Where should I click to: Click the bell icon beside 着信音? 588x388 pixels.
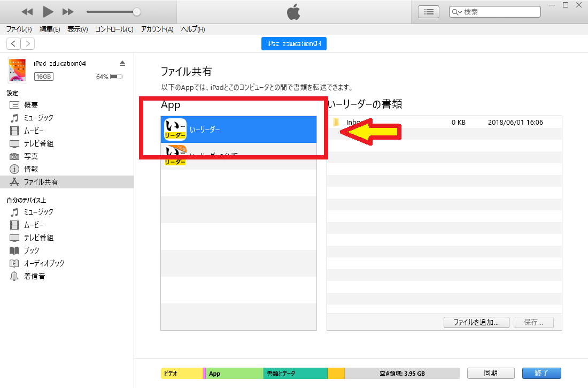coord(14,276)
